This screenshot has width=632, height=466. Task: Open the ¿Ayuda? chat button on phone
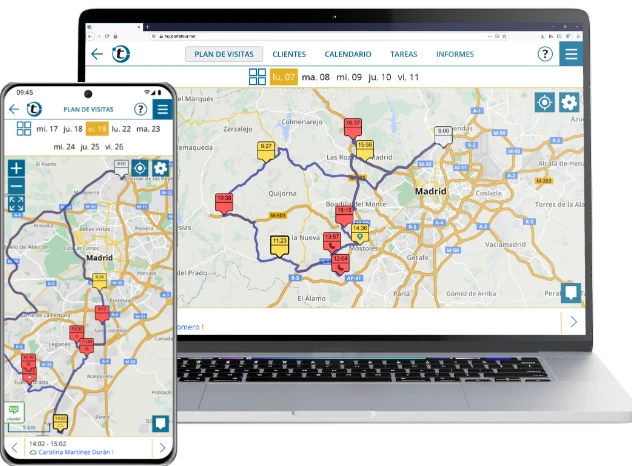pos(14,412)
